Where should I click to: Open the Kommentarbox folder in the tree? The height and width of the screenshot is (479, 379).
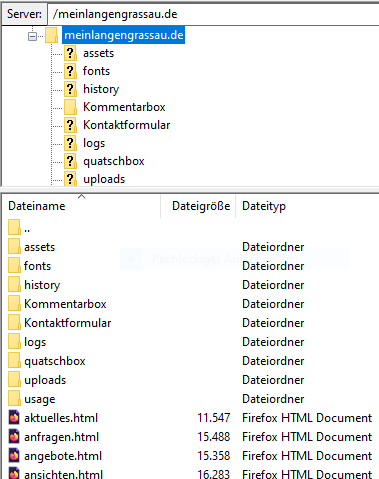coord(124,107)
